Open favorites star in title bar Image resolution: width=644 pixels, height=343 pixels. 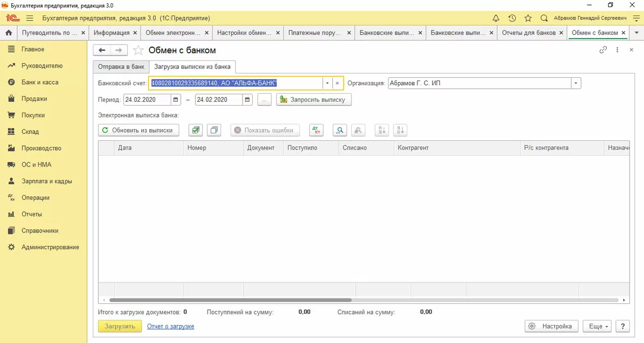(x=528, y=18)
